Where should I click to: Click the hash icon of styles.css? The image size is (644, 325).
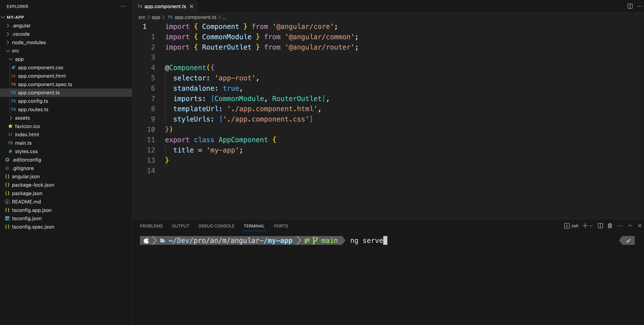10,152
